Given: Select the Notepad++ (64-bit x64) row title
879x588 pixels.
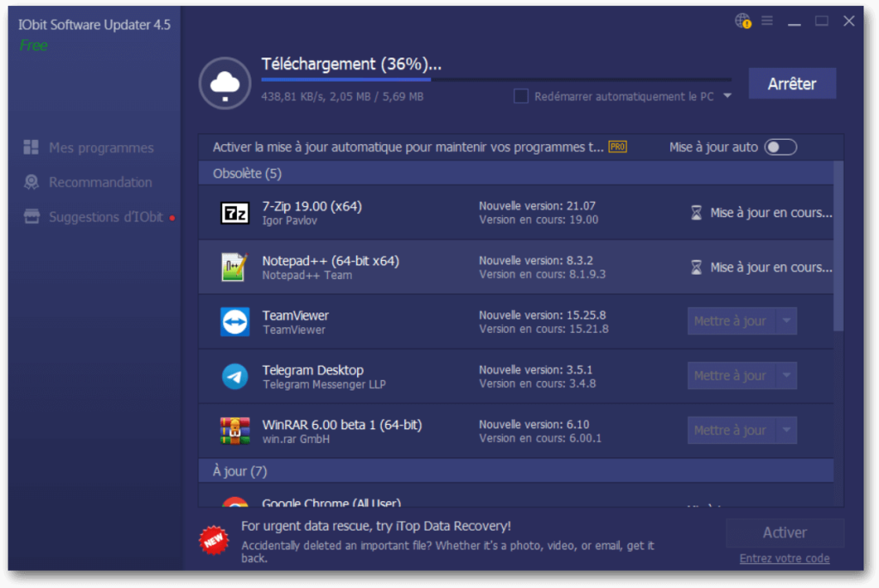Looking at the screenshot, I should pyautogui.click(x=330, y=261).
